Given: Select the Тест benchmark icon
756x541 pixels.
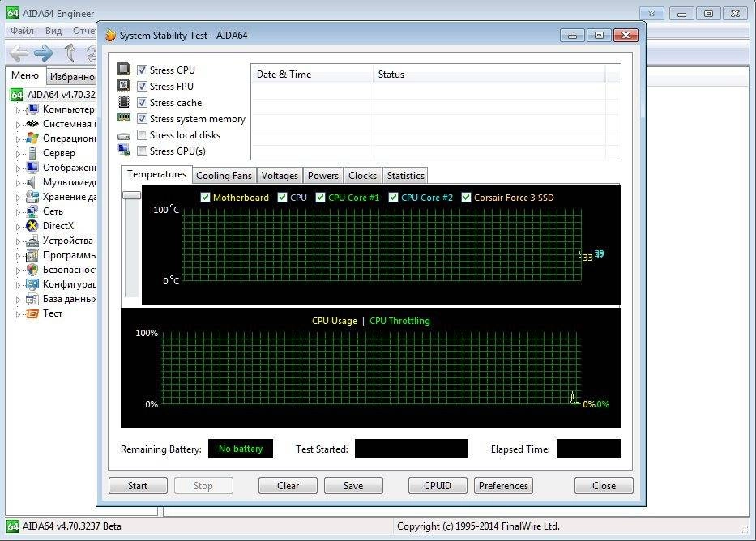Looking at the screenshot, I should (32, 313).
